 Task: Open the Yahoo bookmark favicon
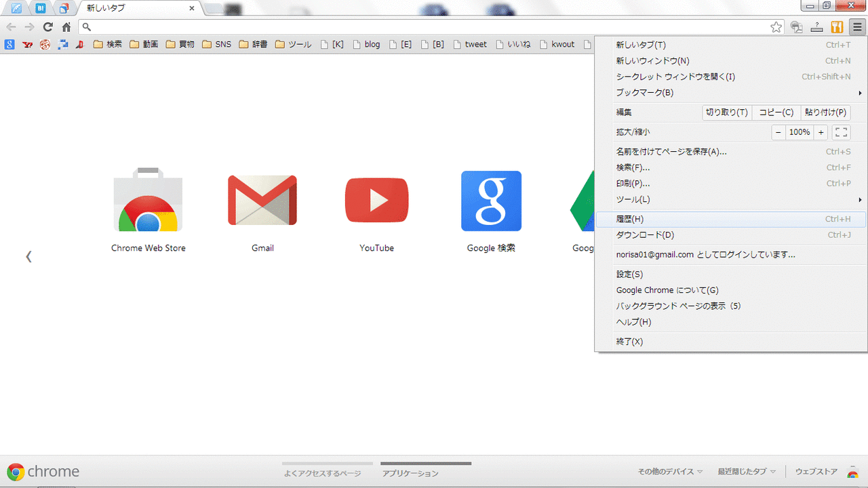[28, 45]
